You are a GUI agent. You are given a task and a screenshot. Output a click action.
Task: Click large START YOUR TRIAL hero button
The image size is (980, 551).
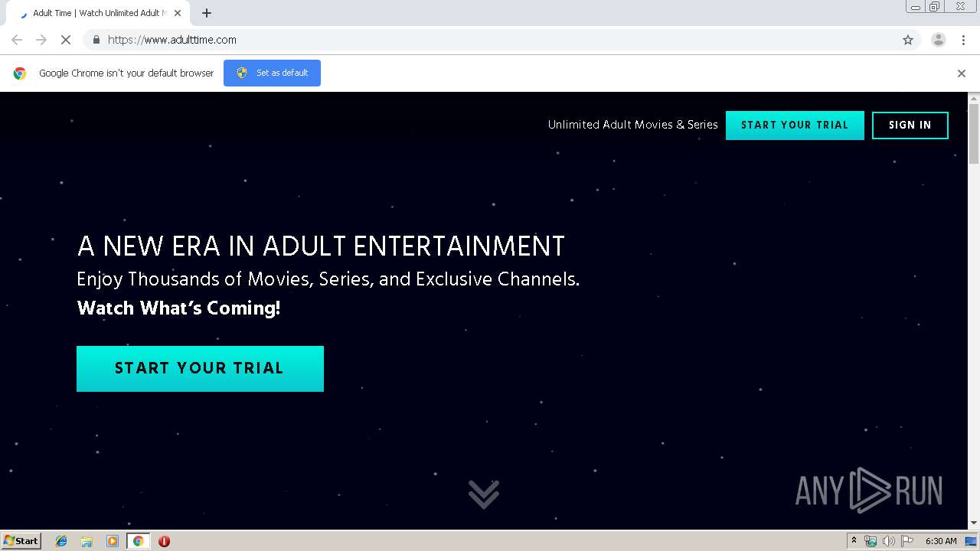200,369
